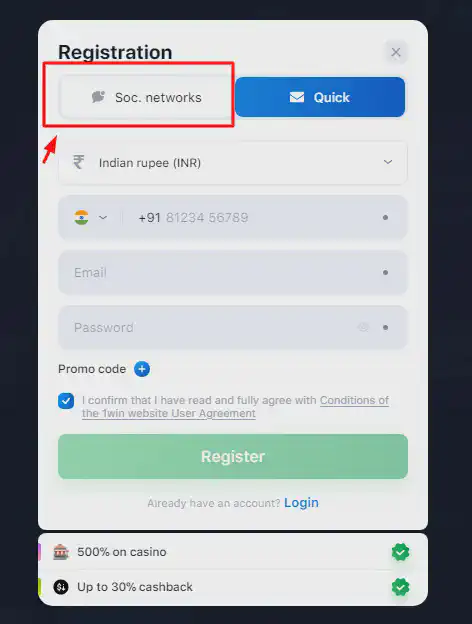Click the Indian flag icon
This screenshot has width=472, height=624.
click(x=82, y=218)
